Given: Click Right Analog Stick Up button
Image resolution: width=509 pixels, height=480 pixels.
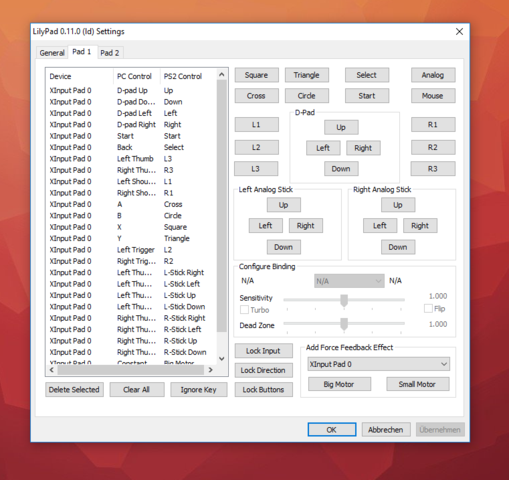Looking at the screenshot, I should tap(398, 205).
